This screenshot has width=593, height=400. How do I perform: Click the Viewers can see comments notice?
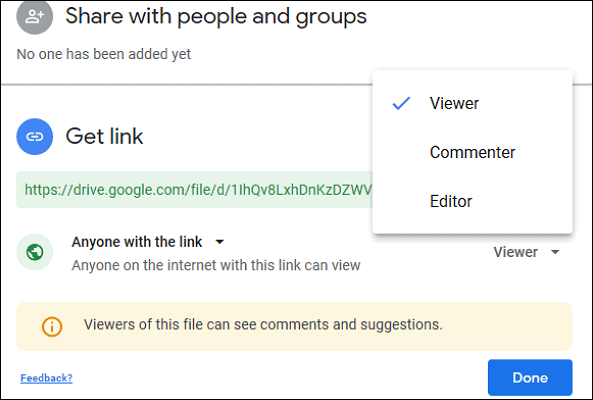294,326
